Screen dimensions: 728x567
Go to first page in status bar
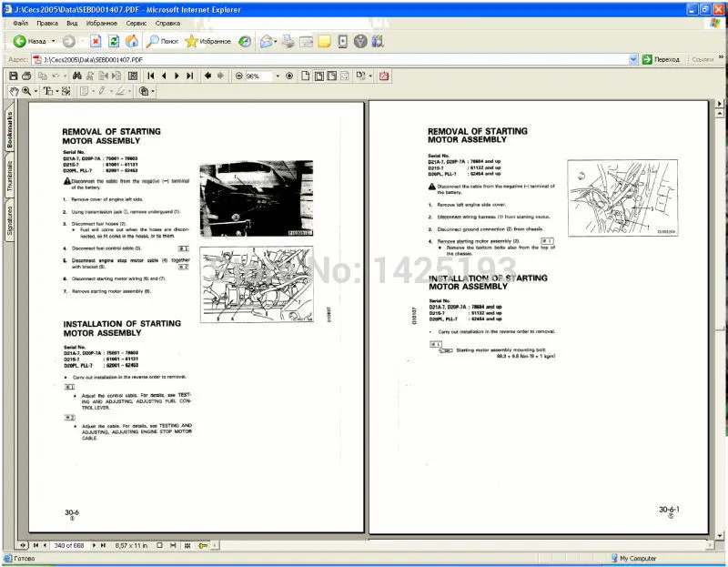coord(35,546)
